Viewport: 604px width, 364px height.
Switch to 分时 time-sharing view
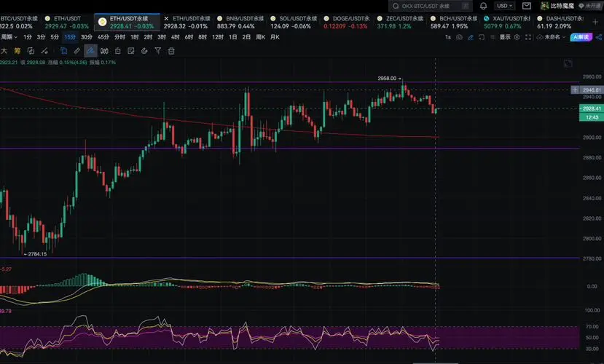(x=119, y=37)
